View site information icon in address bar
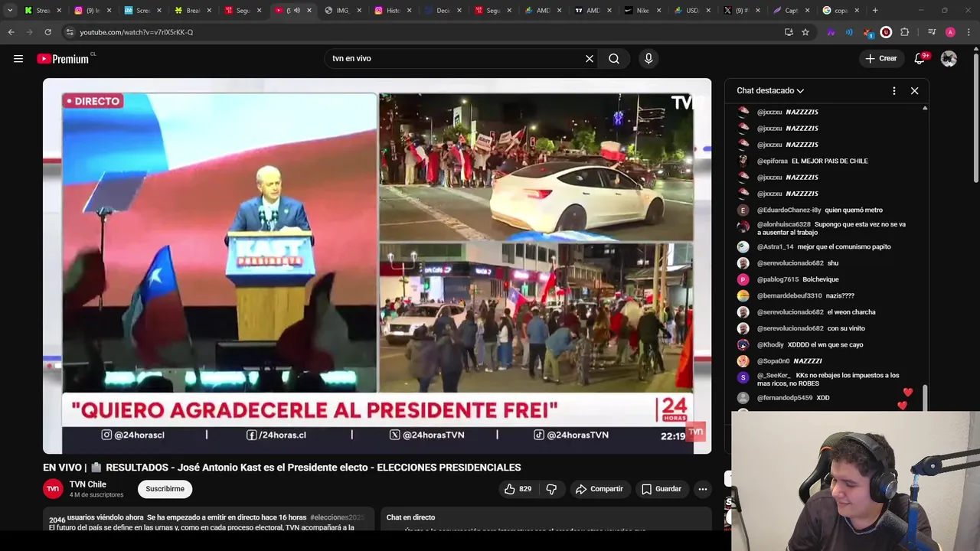The image size is (980, 551). pos(70,32)
